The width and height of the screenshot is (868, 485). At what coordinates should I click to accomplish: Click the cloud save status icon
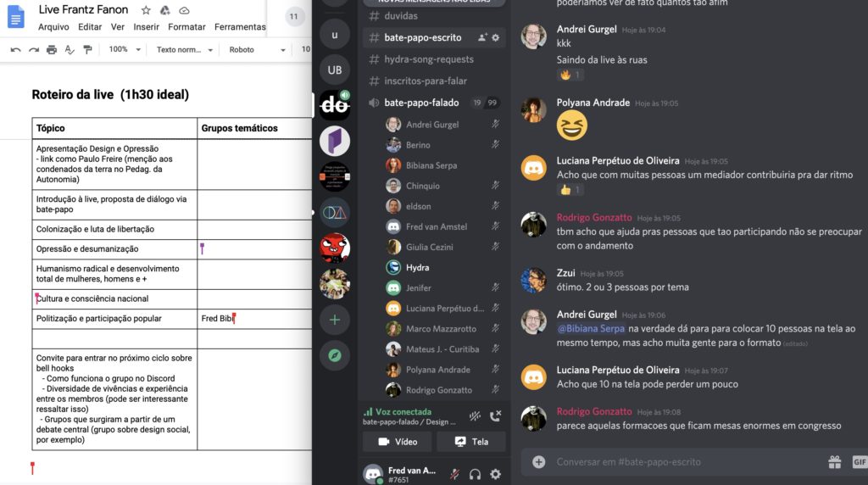click(184, 10)
